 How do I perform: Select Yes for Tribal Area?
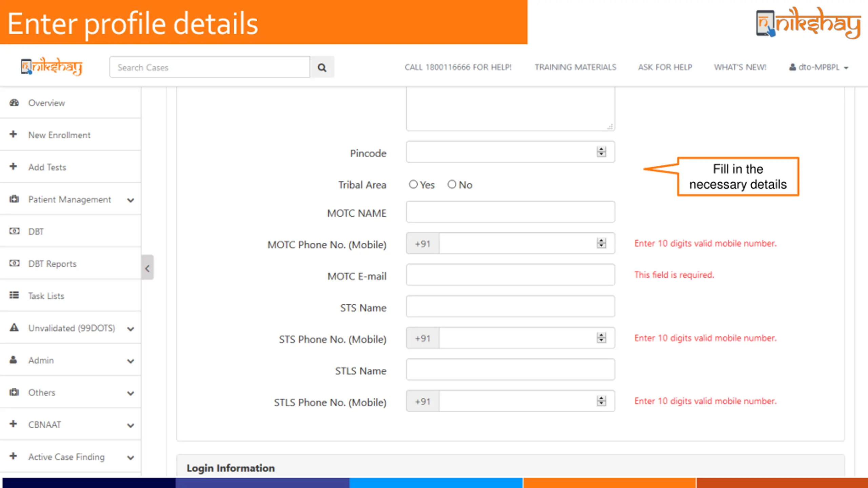413,184
